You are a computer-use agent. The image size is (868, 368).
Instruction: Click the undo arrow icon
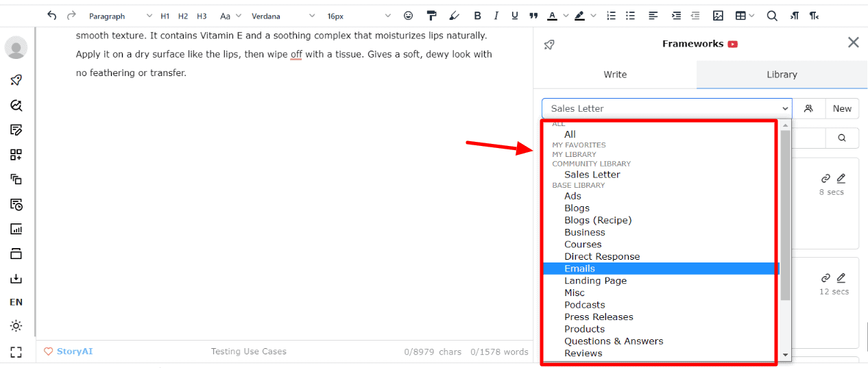tap(52, 15)
